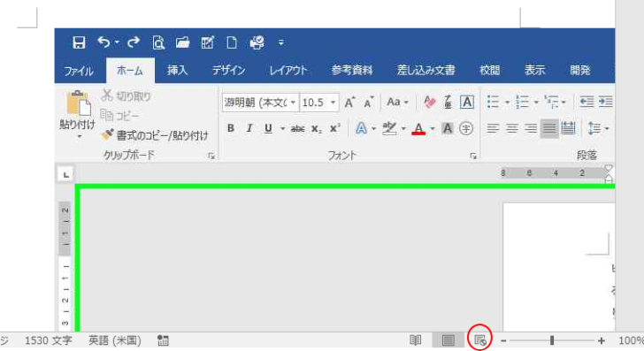Toggle superscript formatting
Screen dimensions: 644x351
click(x=335, y=128)
